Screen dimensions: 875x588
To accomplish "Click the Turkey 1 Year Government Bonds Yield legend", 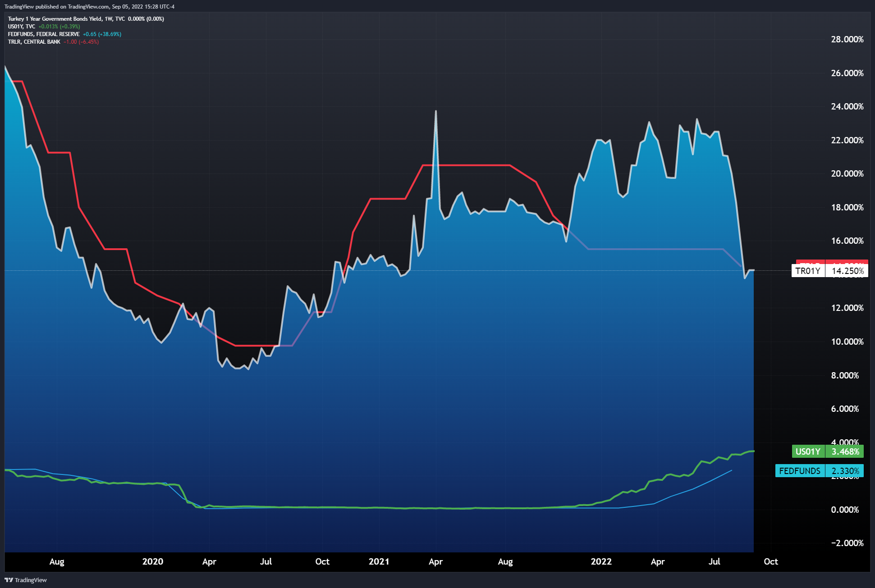I will (86, 19).
